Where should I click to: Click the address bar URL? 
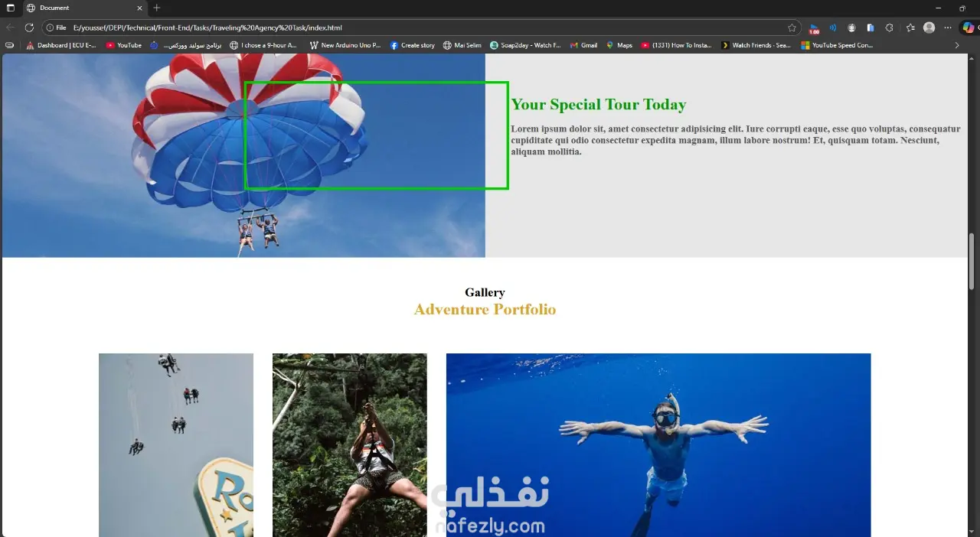click(x=207, y=28)
